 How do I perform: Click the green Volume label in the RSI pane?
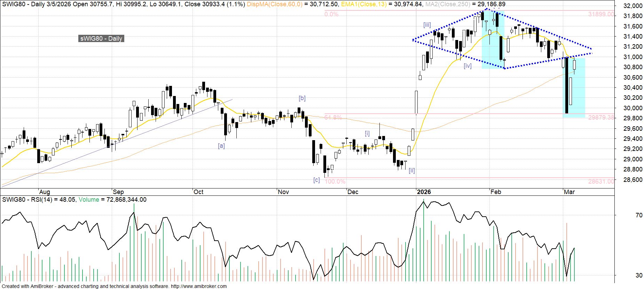(x=88, y=200)
